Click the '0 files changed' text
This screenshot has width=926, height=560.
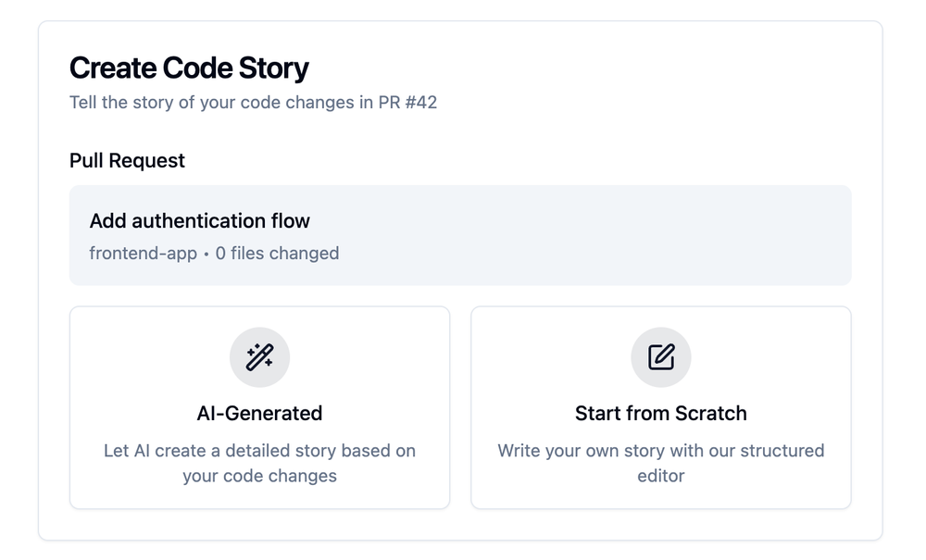[x=277, y=253]
